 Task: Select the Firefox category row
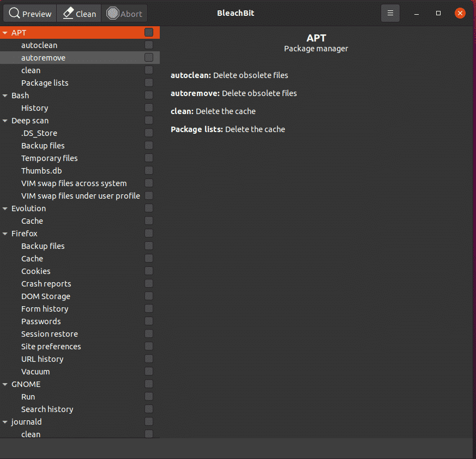(80, 233)
